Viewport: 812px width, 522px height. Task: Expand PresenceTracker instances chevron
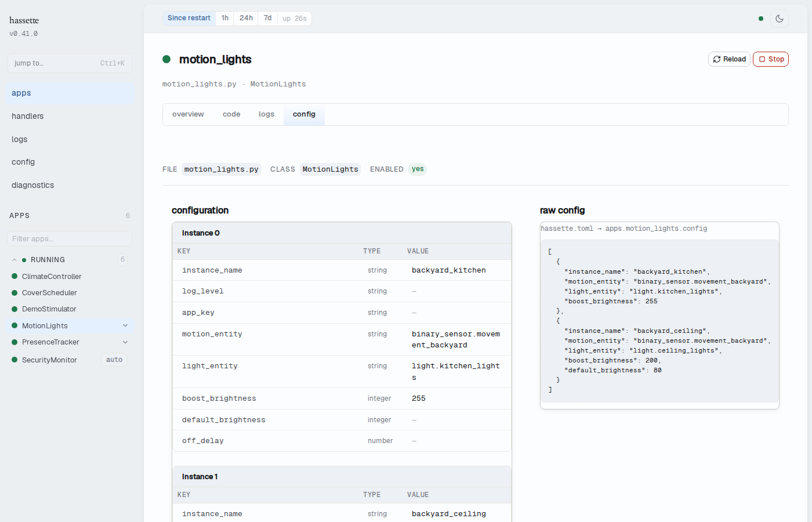pos(125,342)
